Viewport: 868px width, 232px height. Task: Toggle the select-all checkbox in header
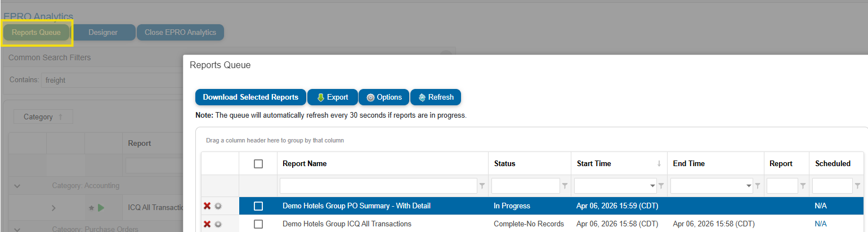coord(258,164)
